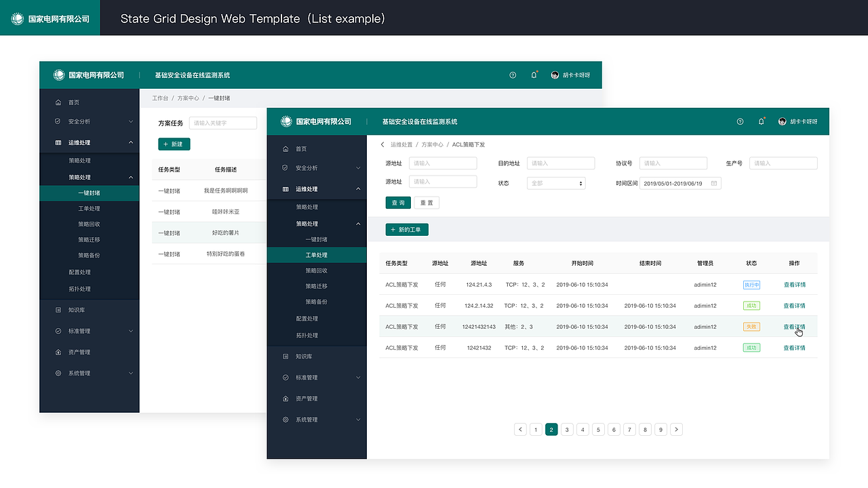Click the 系统管理 gear icon in the back window
Image resolution: width=868 pixels, height=488 pixels.
tap(58, 373)
